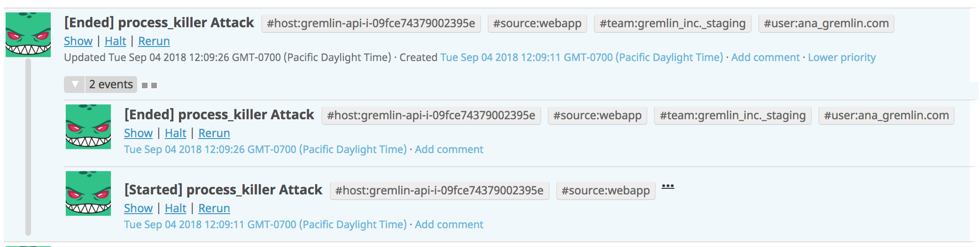Click the Gremlin avatar of the nested Ended event

[88, 127]
